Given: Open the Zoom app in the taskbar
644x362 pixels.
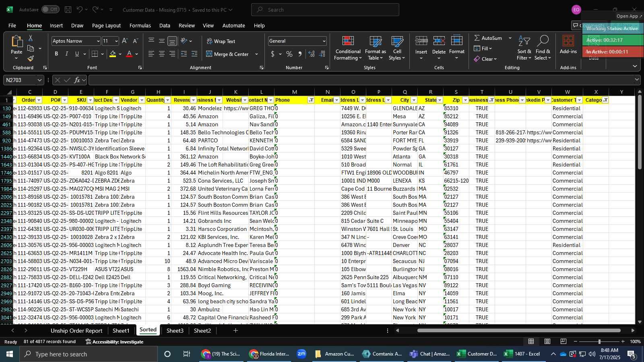Looking at the screenshot, I should coord(301,354).
